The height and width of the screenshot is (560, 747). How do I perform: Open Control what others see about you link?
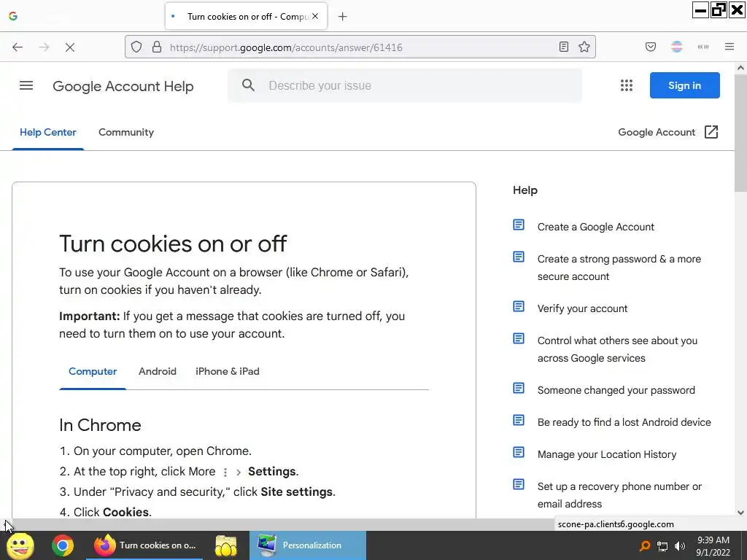[617, 349]
